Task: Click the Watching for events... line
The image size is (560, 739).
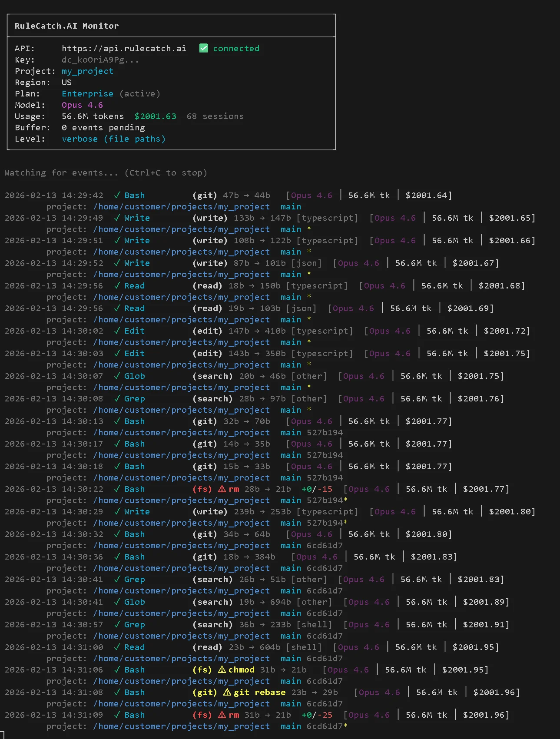Action: pyautogui.click(x=106, y=172)
